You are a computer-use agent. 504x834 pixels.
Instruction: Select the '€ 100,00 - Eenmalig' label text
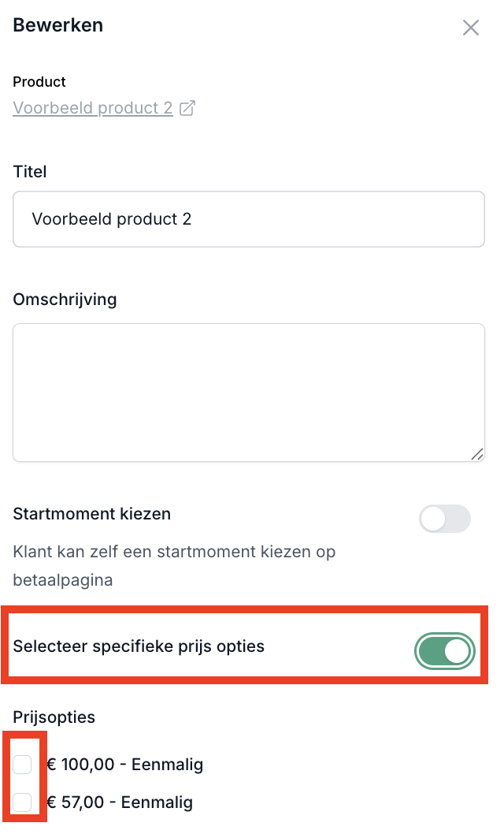coord(125,764)
